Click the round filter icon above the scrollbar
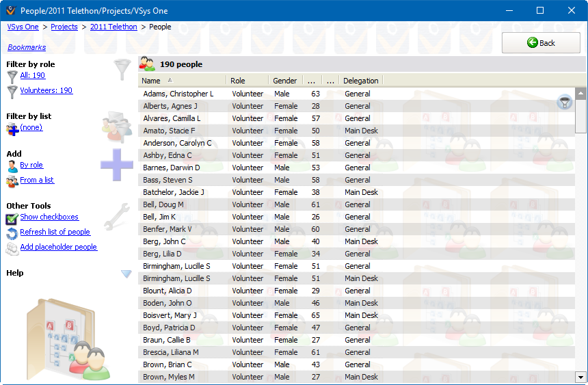Image resolution: width=588 pixels, height=385 pixels. (x=565, y=103)
